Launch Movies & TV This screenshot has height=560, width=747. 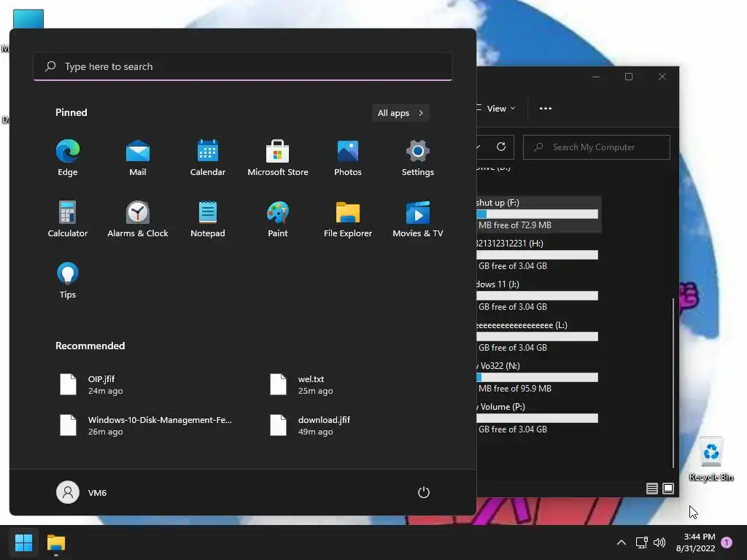[x=418, y=219]
